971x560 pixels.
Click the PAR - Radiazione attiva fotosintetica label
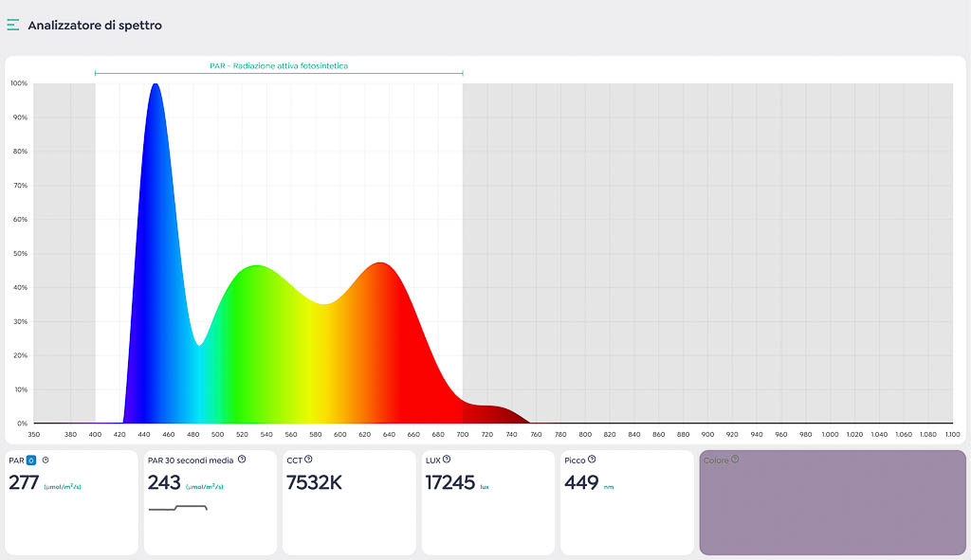click(x=279, y=66)
